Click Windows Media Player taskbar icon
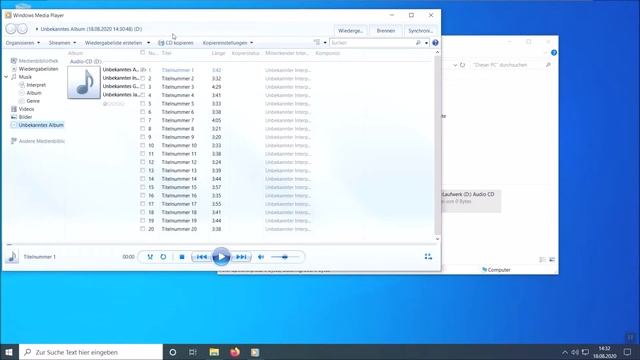 pyautogui.click(x=255, y=352)
